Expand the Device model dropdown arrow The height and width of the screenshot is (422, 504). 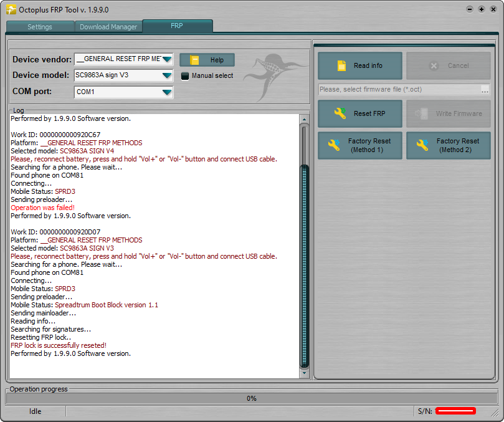coord(167,75)
